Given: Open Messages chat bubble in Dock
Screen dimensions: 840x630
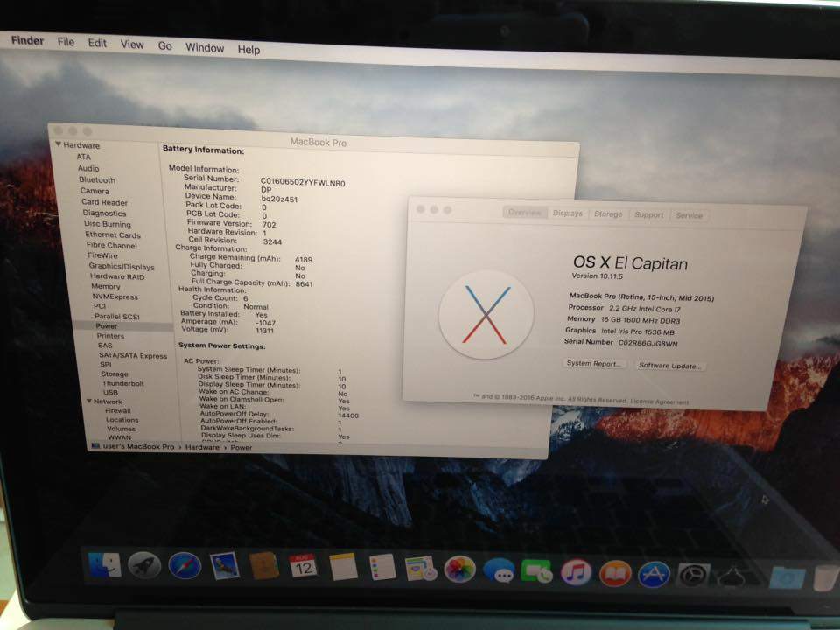Looking at the screenshot, I should click(x=499, y=570).
